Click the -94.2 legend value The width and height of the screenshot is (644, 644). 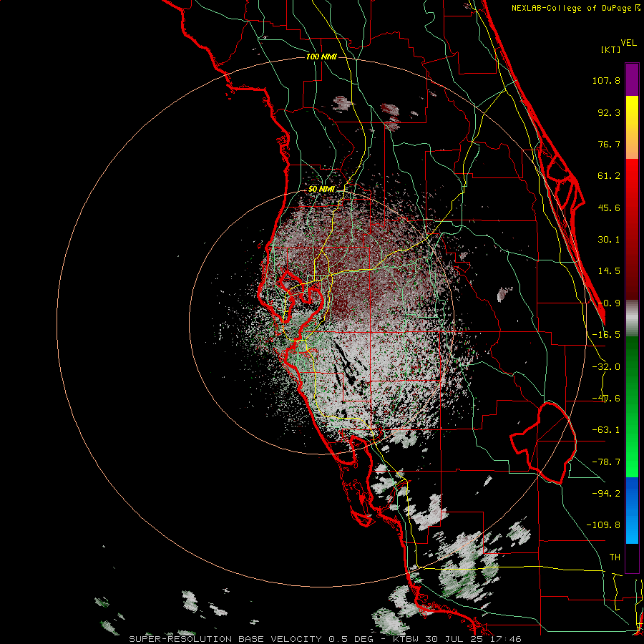606,493
